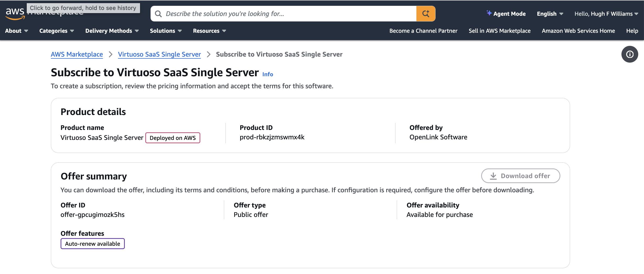Click the Offer features label

coord(82,233)
